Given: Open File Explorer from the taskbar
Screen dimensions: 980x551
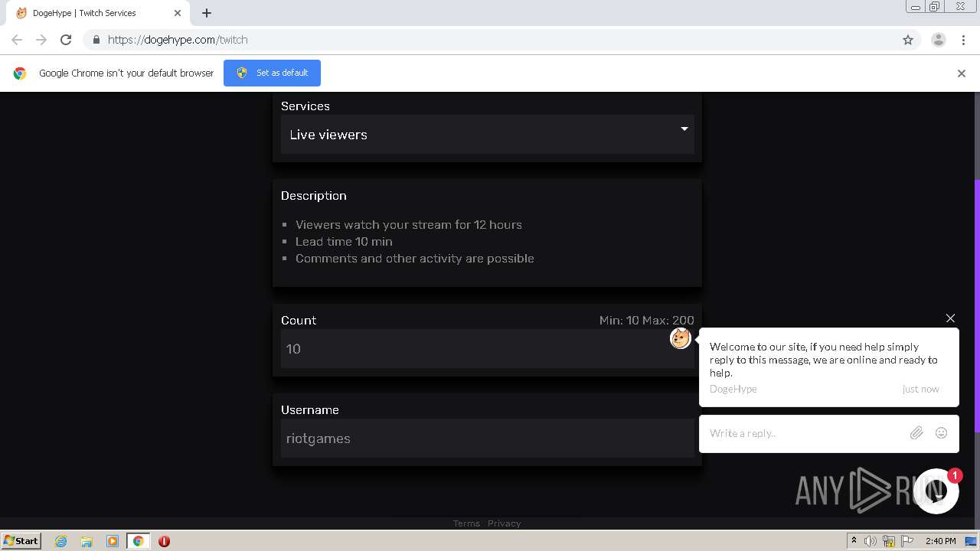Looking at the screenshot, I should 87,541.
